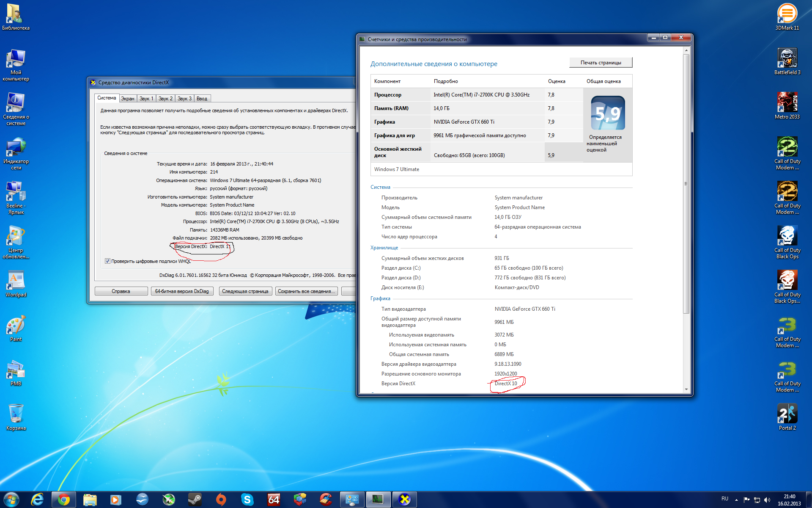Open the red 64 taskbar icon
This screenshot has height=508, width=812.
pos(274,500)
